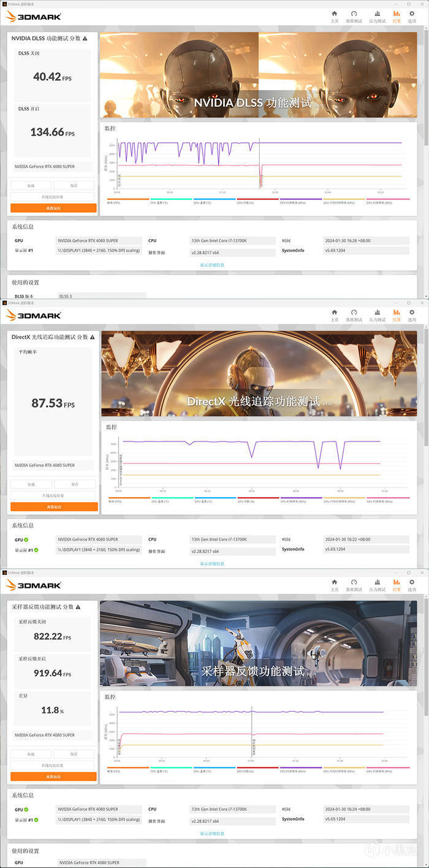Click title bar app icon of DirectX ray tracing window
Image resolution: width=429 pixels, height=868 pixels.
coord(5,302)
